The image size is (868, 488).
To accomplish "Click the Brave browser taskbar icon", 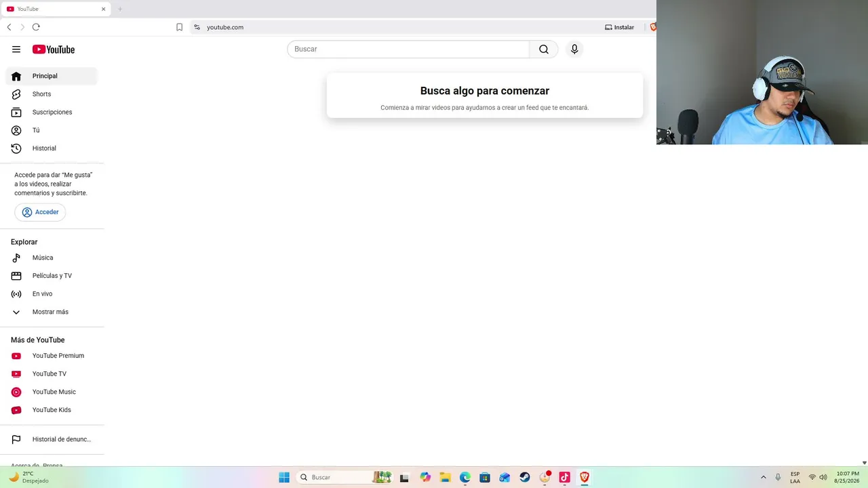I will 584,477.
